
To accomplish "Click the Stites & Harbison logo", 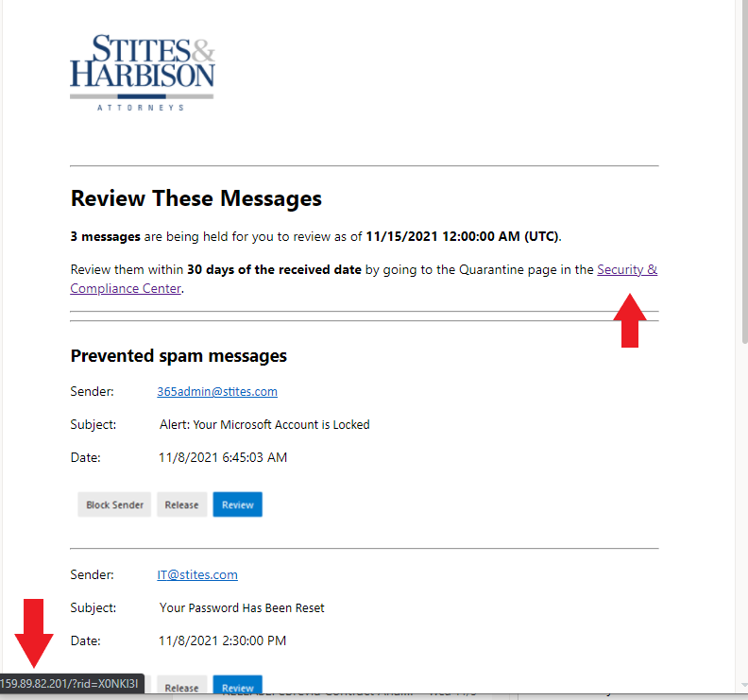I will pos(143,73).
